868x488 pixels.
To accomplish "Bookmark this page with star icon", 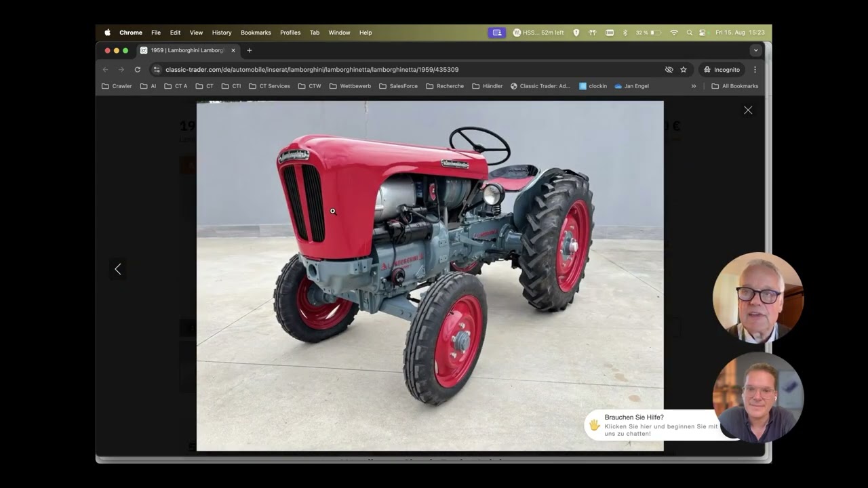I will click(683, 70).
